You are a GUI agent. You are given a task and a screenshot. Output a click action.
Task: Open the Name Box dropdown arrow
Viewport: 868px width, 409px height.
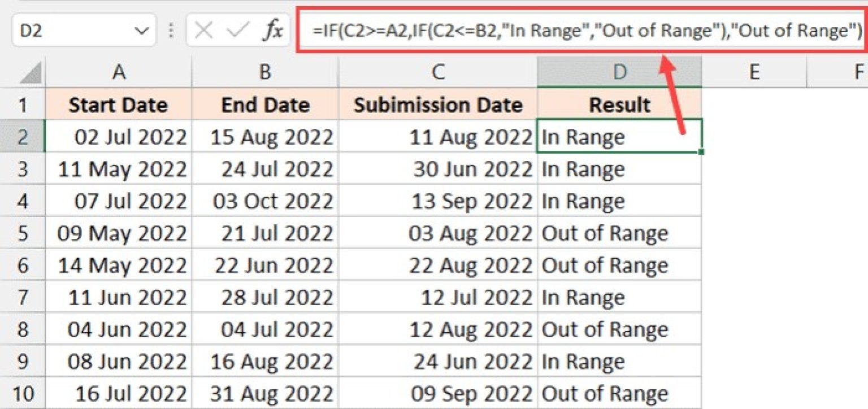click(x=144, y=31)
